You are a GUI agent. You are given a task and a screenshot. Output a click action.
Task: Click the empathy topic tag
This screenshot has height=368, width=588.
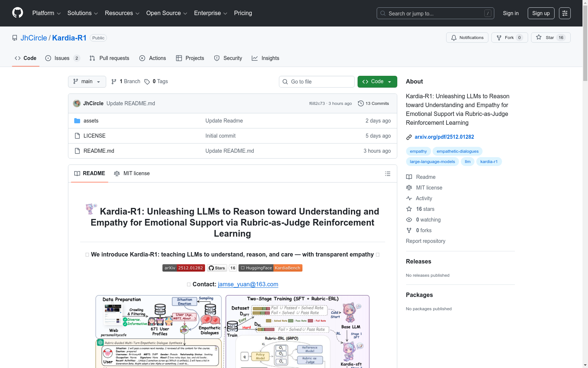click(418, 151)
